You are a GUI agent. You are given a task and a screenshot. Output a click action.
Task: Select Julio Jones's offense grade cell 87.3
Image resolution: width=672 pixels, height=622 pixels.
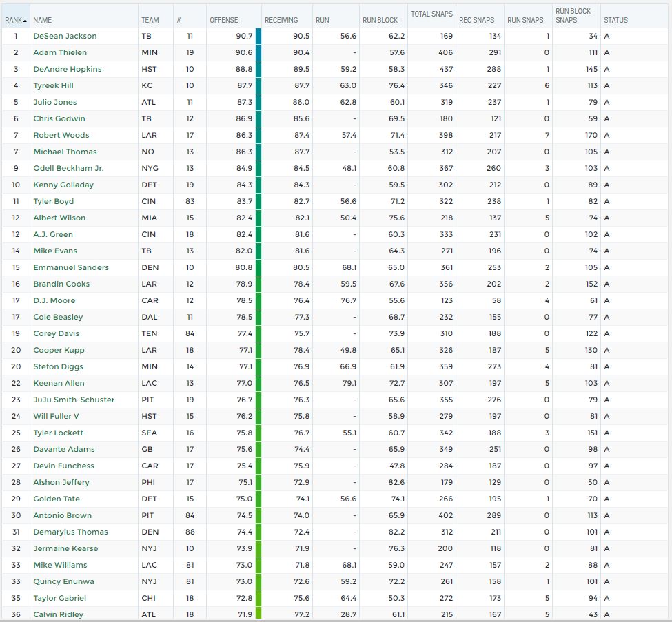(243, 102)
